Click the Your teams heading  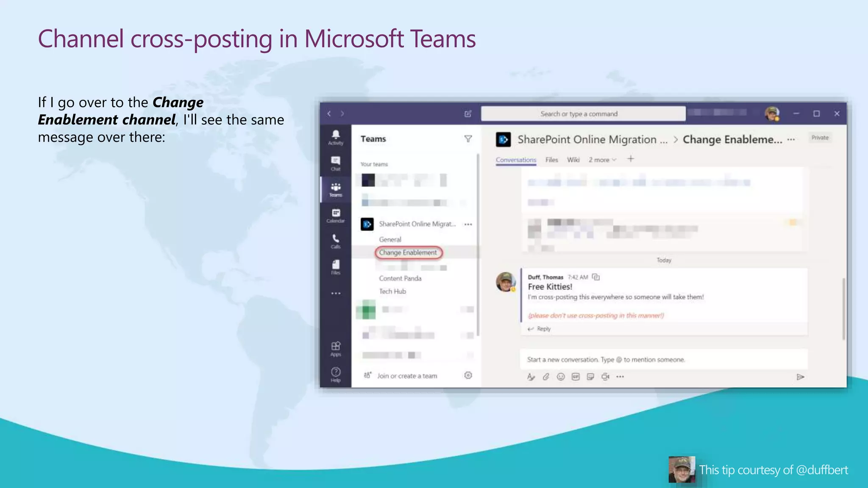click(x=374, y=164)
